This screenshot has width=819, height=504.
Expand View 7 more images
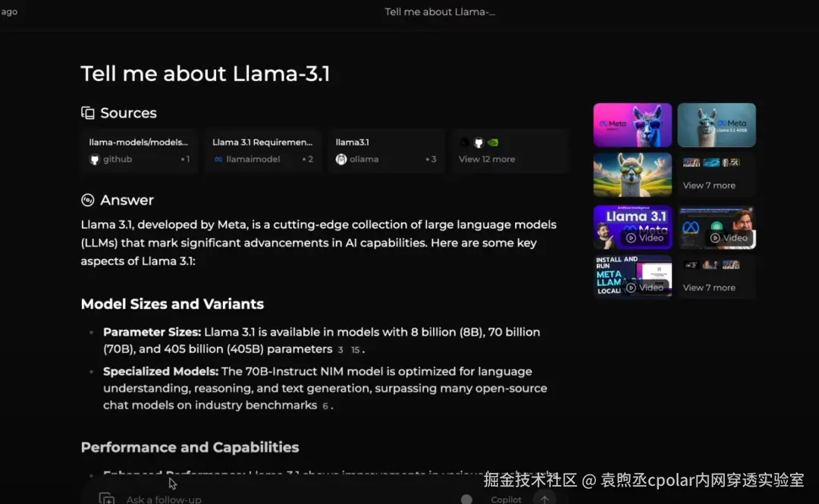[x=717, y=175]
